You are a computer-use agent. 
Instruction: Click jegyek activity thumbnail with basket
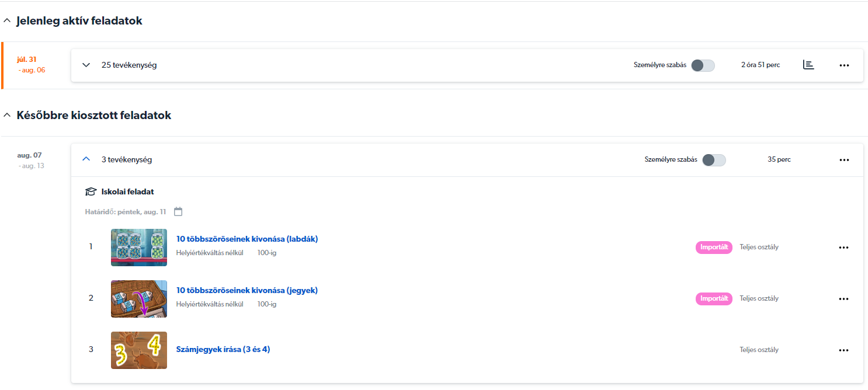coord(139,299)
